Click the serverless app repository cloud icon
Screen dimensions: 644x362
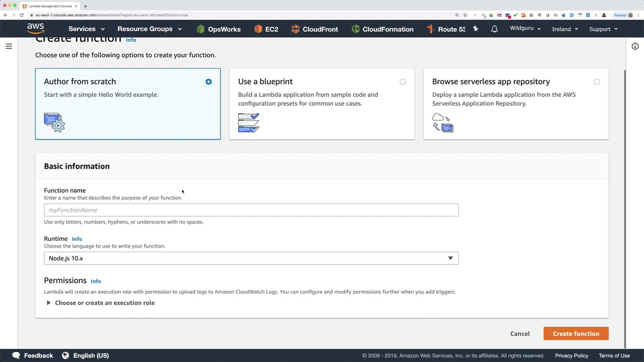click(443, 123)
